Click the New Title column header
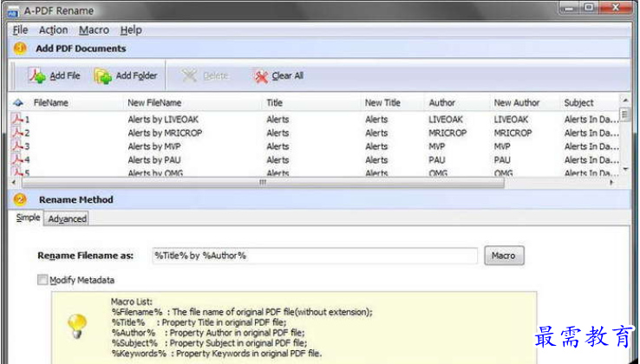640x364 pixels. point(382,103)
